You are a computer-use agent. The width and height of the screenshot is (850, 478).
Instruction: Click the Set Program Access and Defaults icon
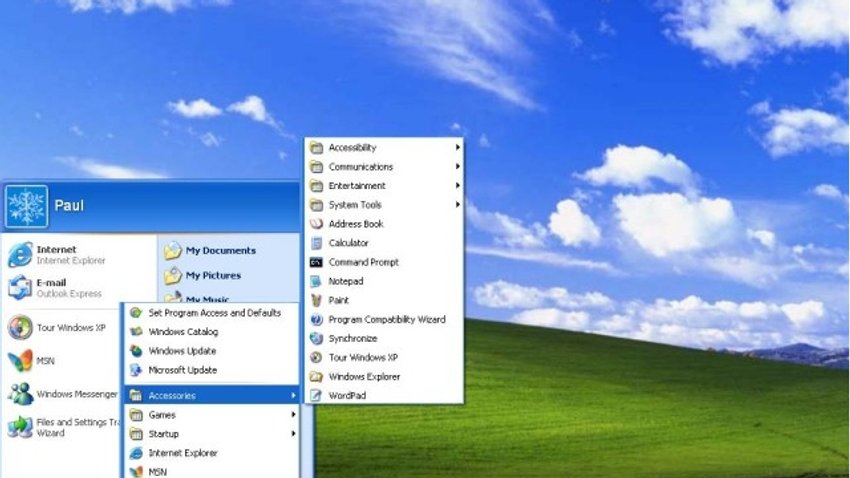pyautogui.click(x=136, y=313)
